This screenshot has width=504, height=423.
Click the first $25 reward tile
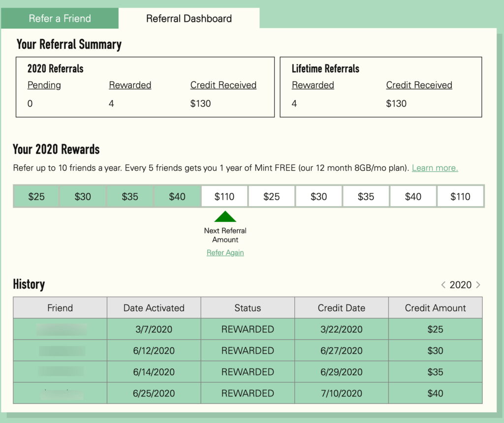click(x=35, y=196)
